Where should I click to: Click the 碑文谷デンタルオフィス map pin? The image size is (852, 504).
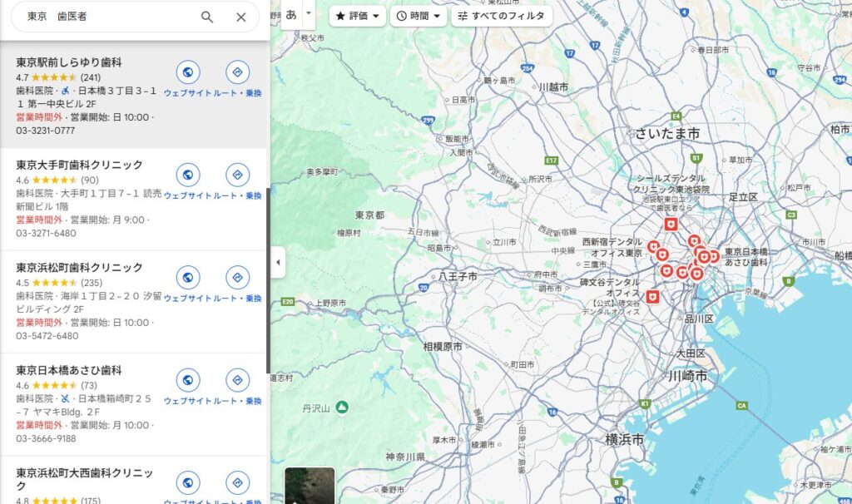point(652,297)
